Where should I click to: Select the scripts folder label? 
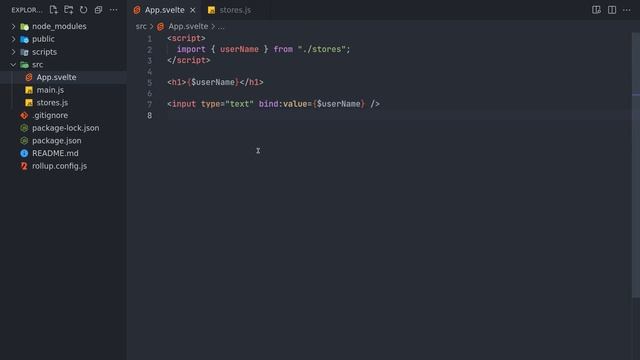pos(44,52)
